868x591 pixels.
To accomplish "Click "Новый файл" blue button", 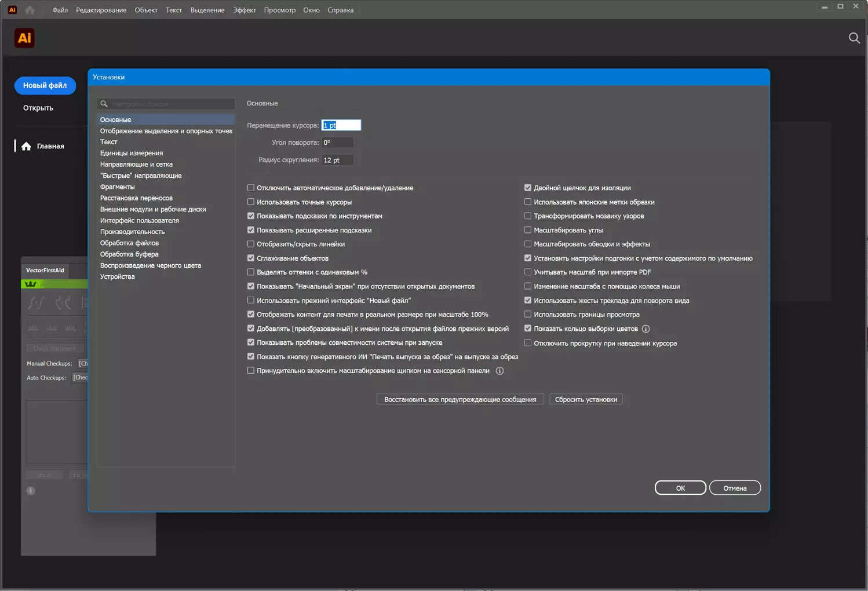I will [x=45, y=85].
